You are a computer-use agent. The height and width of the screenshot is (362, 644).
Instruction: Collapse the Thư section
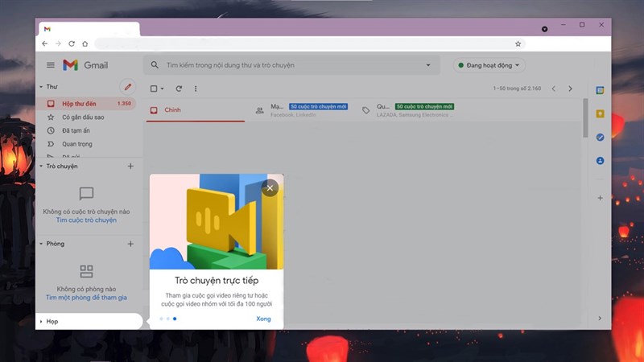[41, 87]
